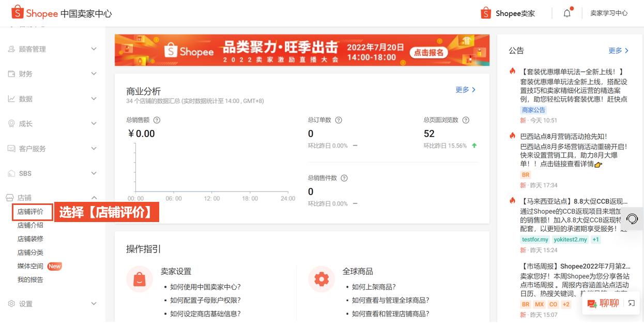The image size is (644, 324).
Task: Expand the 财务 menu chevron
Action: click(94, 73)
